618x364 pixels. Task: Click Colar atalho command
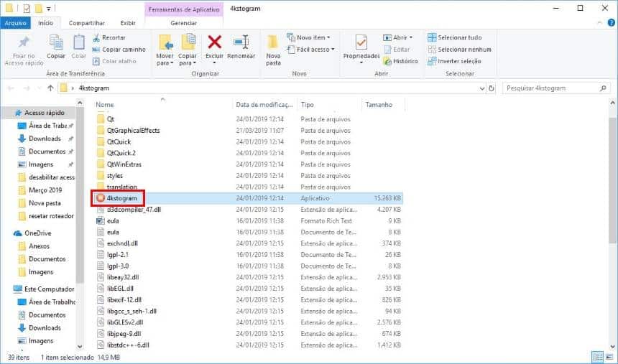[114, 61]
